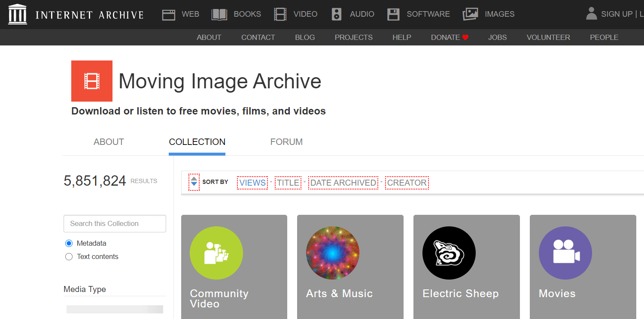Screen dimensions: 644x319
Task: Click the Internet Archive building logo
Action: 18,14
